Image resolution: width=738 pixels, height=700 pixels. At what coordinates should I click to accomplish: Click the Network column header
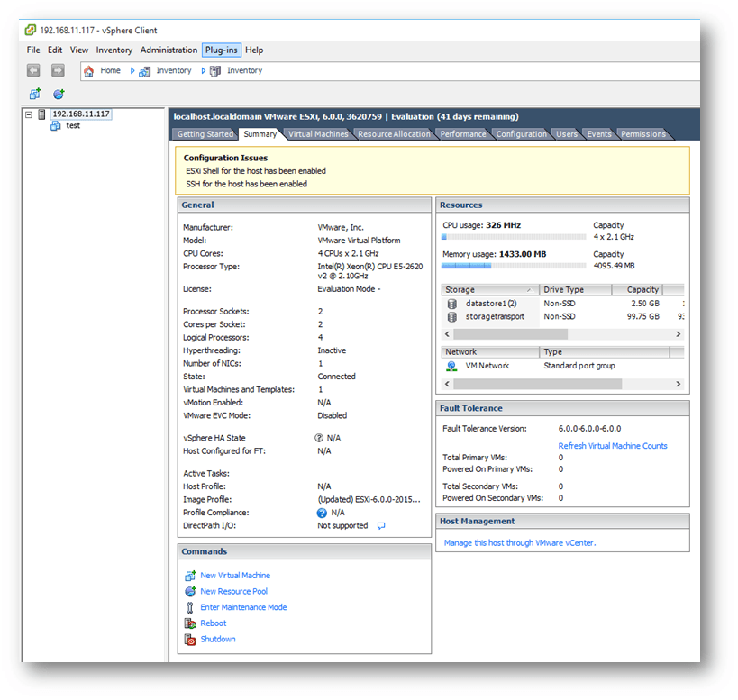[x=490, y=352]
